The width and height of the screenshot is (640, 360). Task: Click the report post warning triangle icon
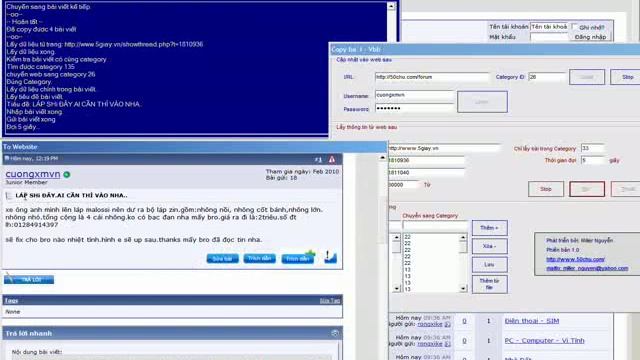[332, 160]
